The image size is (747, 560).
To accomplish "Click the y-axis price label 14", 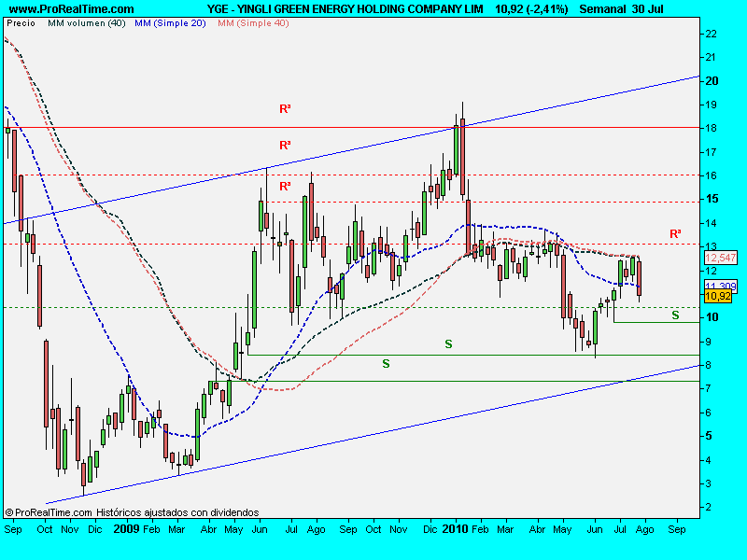I will point(711,223).
